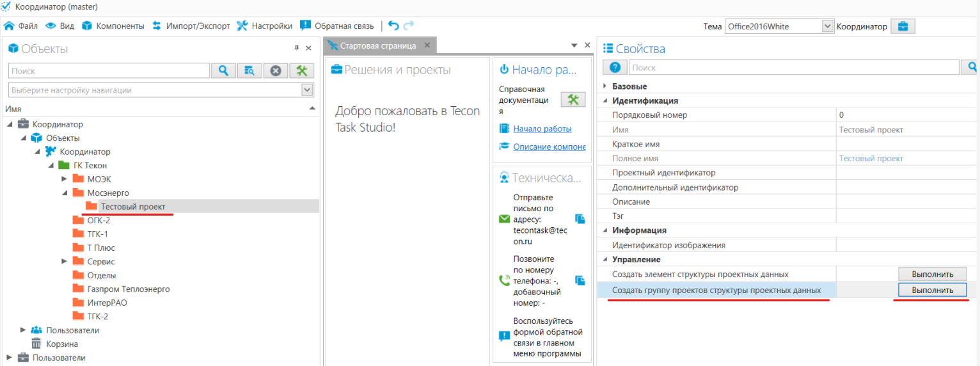Viewport: 980px width, 366px height.
Task: Click tools icon beside Справочная документация
Action: (x=573, y=99)
